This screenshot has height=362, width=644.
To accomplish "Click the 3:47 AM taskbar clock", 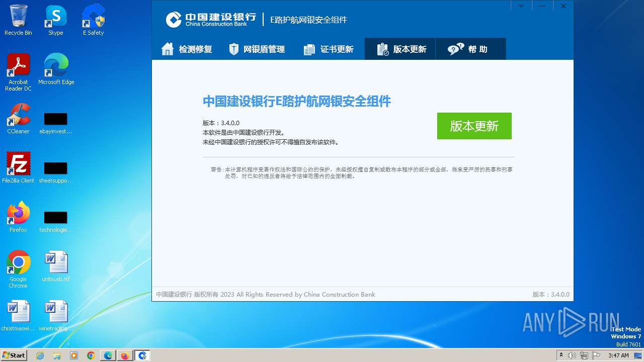I will tap(618, 355).
